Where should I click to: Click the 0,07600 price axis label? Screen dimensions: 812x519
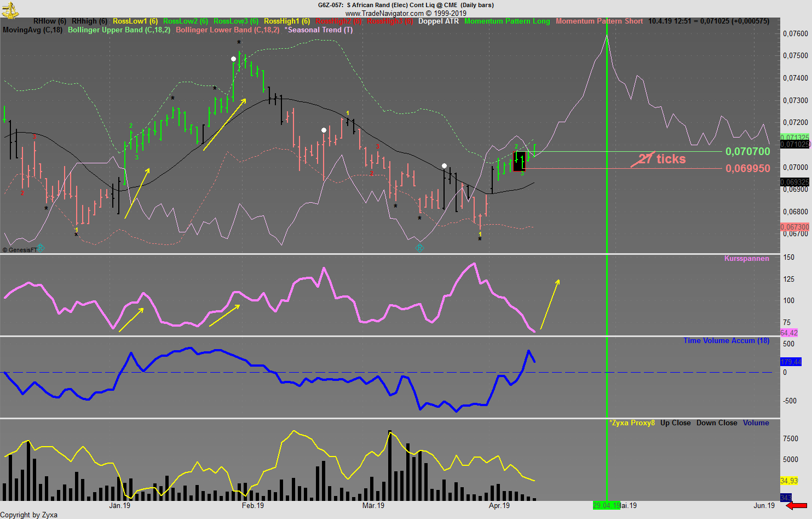[x=796, y=34]
